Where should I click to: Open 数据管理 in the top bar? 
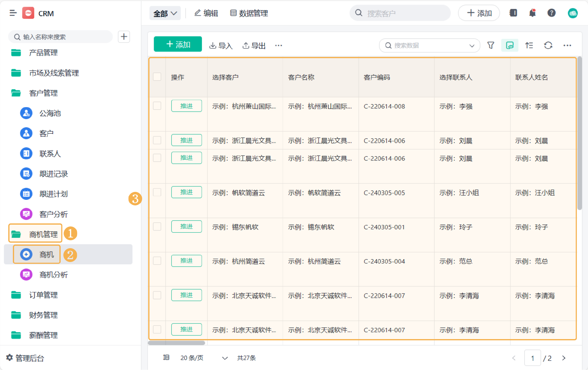pos(249,13)
